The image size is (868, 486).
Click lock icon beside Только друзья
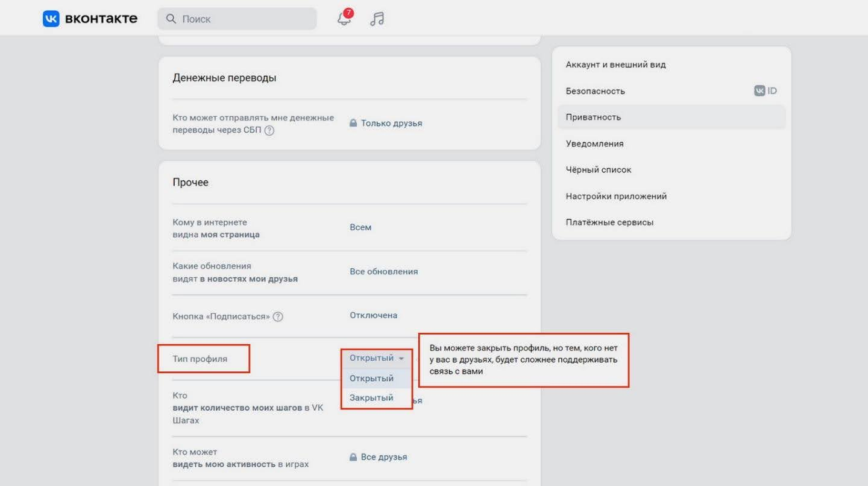coord(353,123)
